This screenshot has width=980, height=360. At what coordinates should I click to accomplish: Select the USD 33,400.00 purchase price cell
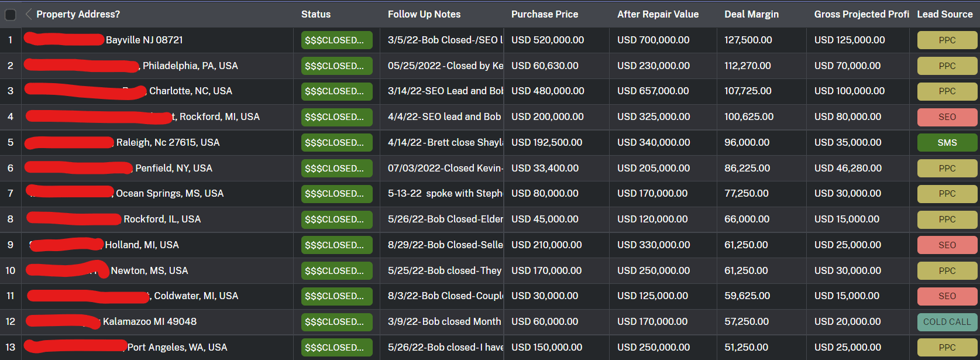pyautogui.click(x=545, y=168)
